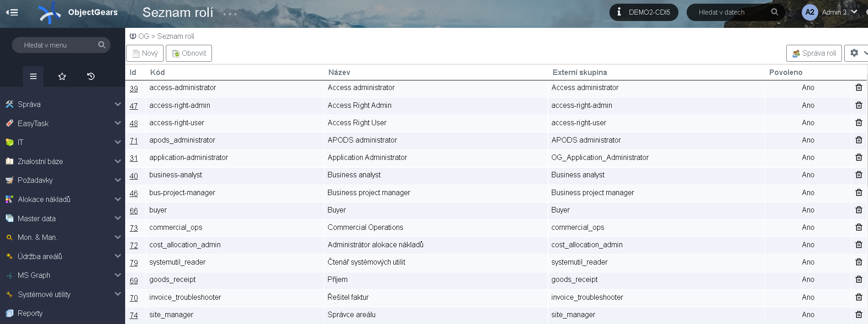Viewport: 868px width, 324px height.
Task: Click the Nový button
Action: 145,53
